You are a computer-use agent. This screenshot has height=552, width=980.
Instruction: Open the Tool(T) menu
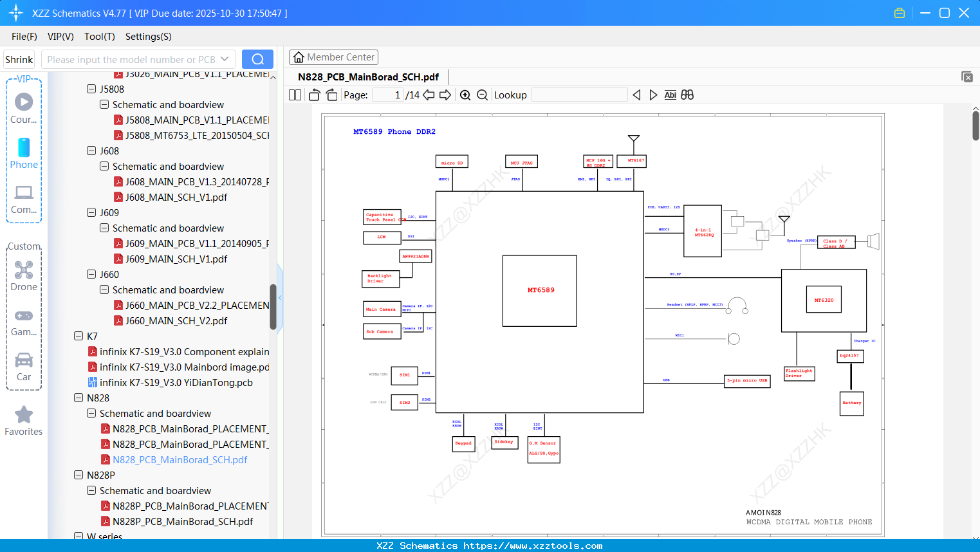(x=100, y=37)
